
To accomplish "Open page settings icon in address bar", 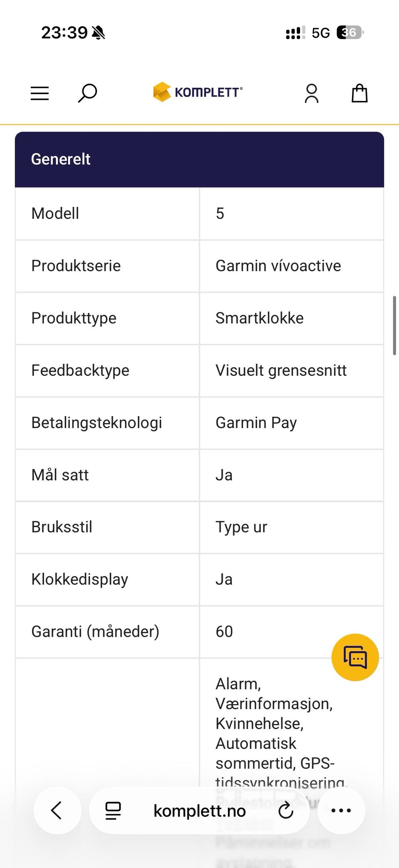I will coord(113,810).
